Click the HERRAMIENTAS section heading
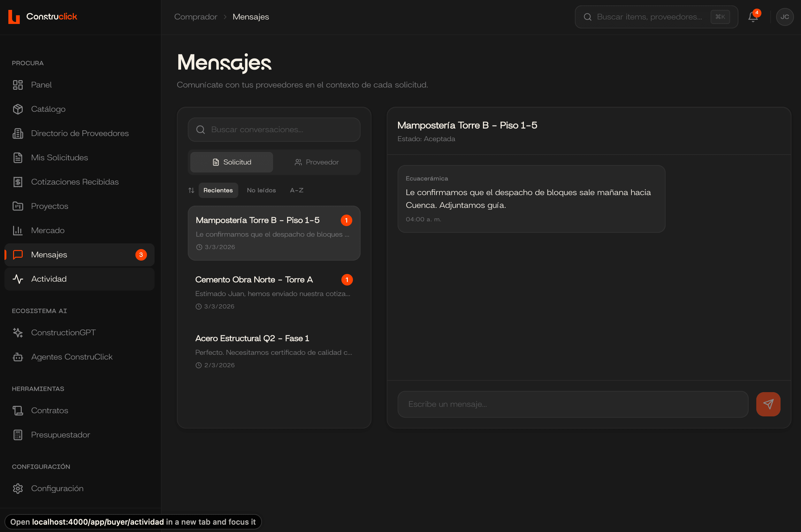Screen dimensions: 801x532 click(x=38, y=389)
